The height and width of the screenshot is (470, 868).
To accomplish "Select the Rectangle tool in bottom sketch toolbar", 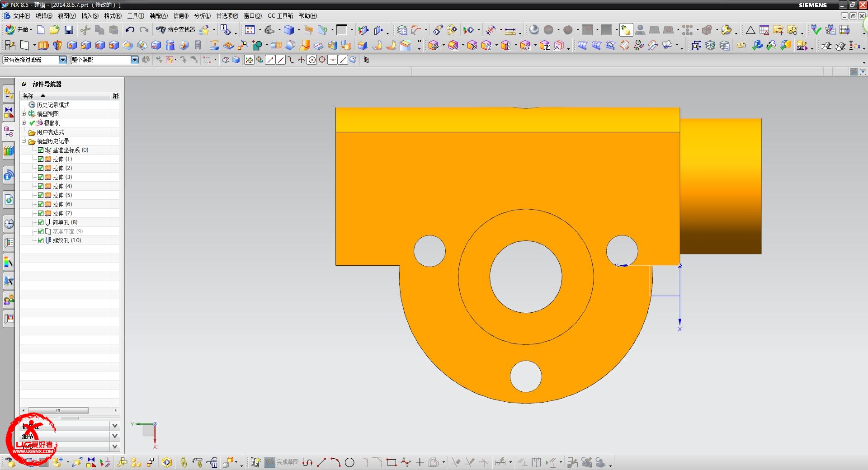I will pos(392,462).
